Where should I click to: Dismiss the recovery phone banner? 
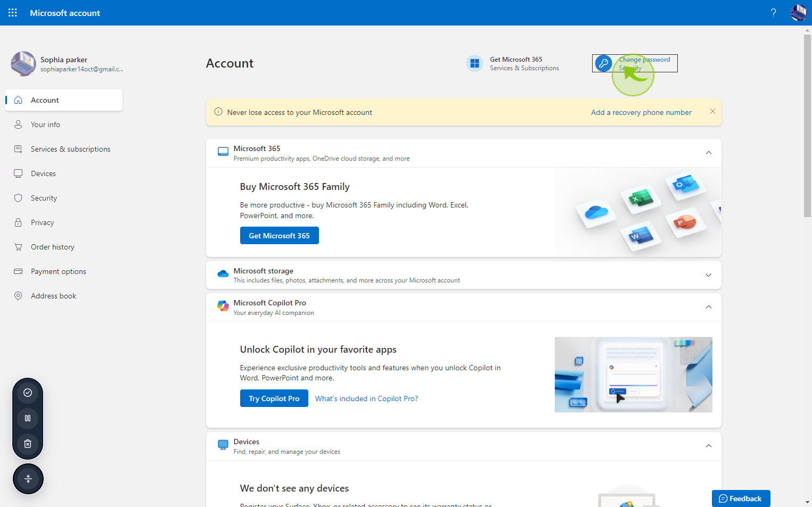pos(712,111)
